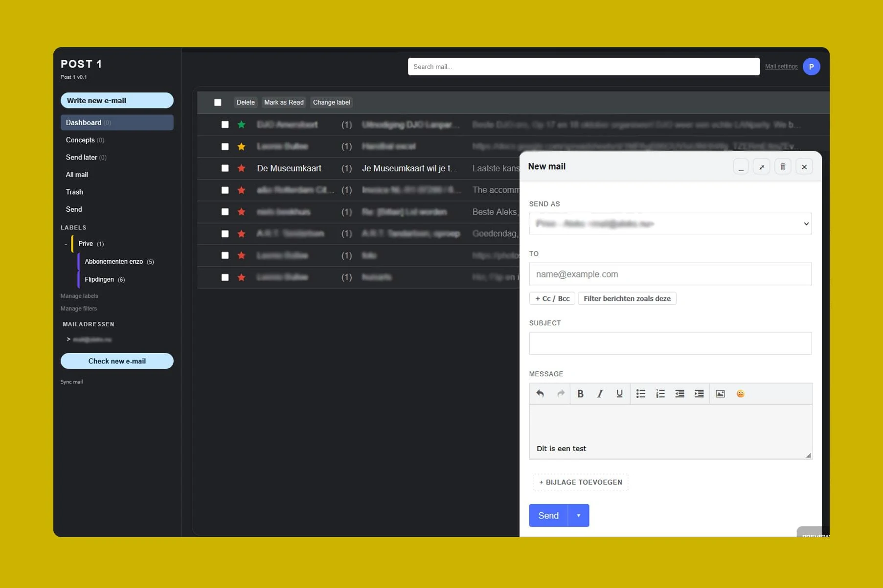Open Manage labels link
The width and height of the screenshot is (883, 588).
tap(79, 296)
